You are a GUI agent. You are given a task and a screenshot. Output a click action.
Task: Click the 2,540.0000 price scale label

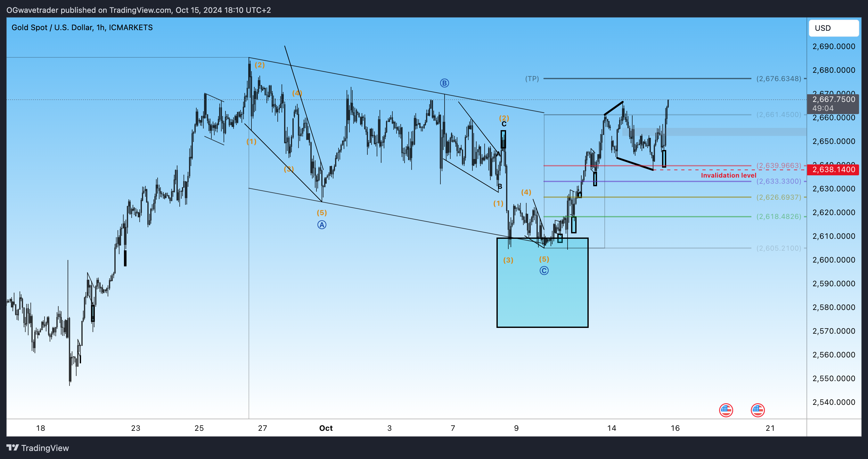click(834, 402)
